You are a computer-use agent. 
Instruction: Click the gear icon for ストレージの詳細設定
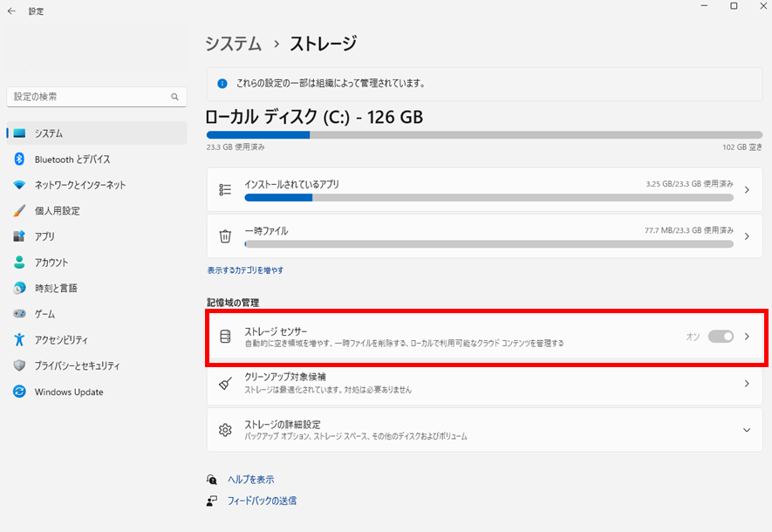click(x=225, y=430)
